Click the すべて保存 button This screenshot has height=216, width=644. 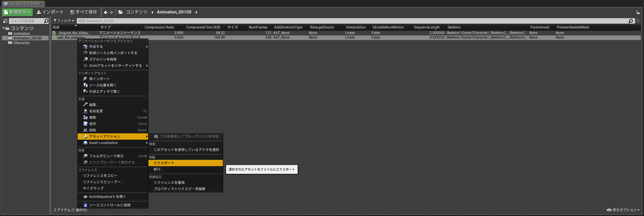[x=84, y=12]
